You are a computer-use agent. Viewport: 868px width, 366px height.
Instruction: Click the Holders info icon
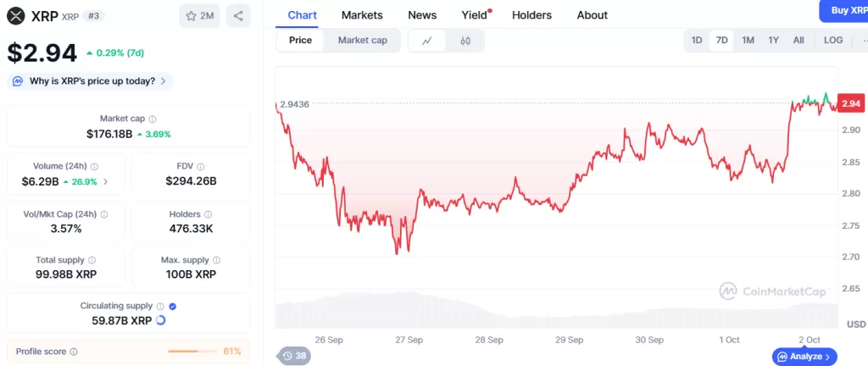(x=209, y=214)
